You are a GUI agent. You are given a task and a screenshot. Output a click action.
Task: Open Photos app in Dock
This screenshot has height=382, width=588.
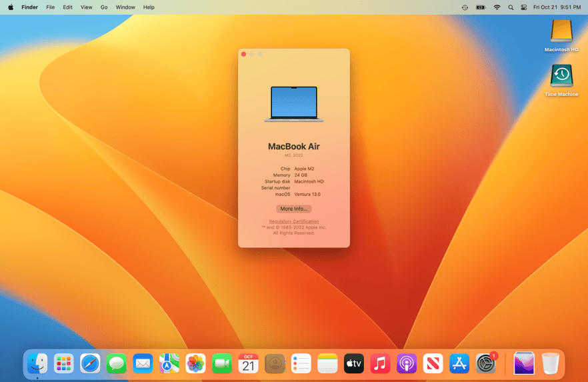click(195, 363)
